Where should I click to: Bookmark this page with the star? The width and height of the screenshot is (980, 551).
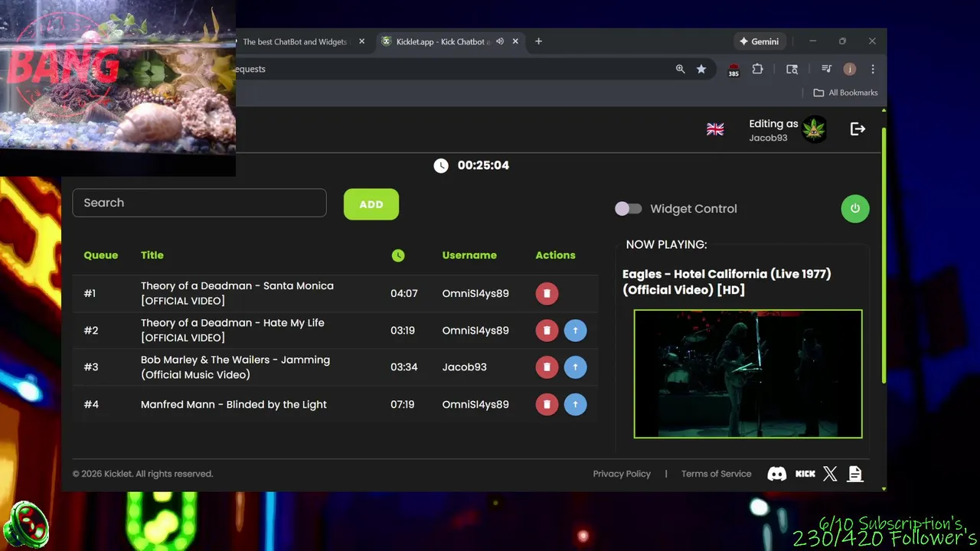click(701, 69)
